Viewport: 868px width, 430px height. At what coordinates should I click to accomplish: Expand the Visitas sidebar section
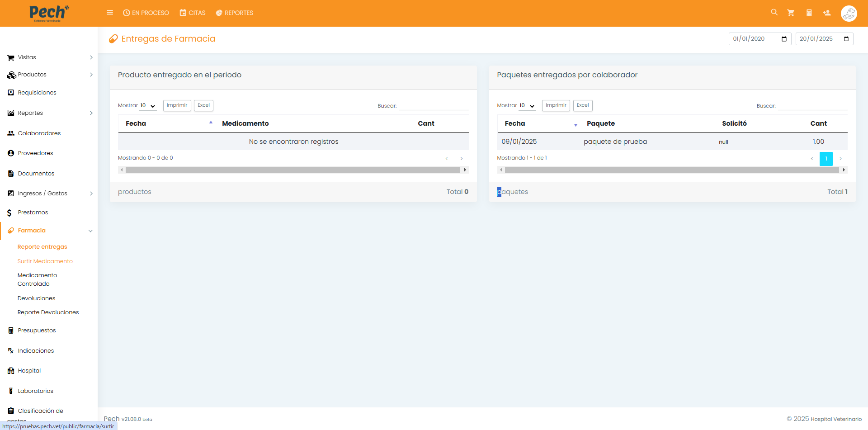[x=50, y=57]
